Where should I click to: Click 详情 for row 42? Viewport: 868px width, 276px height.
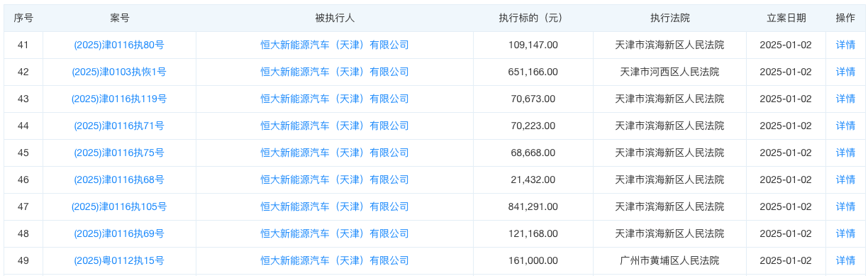pos(845,72)
